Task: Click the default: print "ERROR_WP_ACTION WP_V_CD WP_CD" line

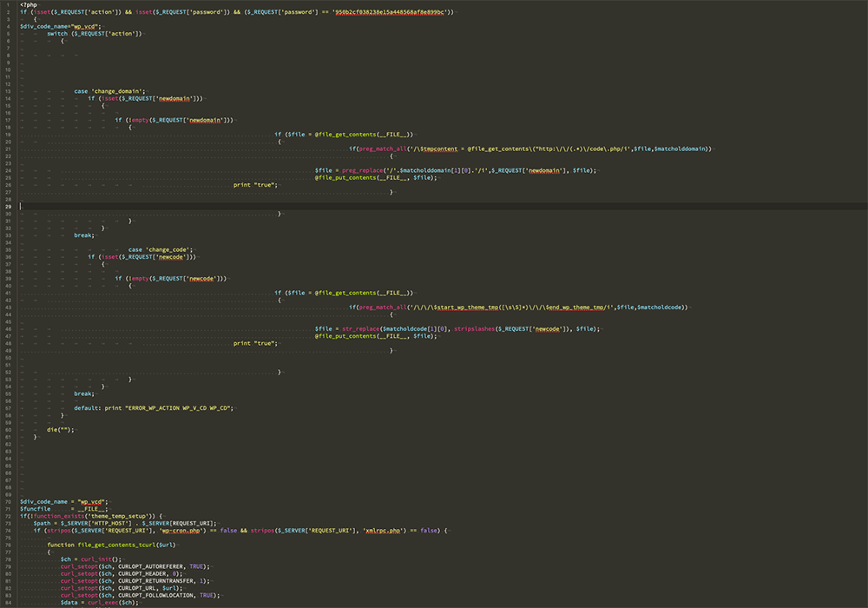Action: (154, 407)
